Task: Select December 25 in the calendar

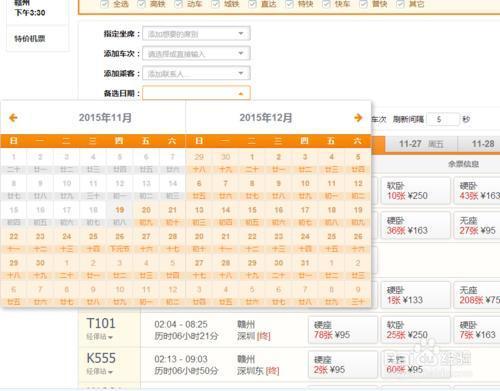Action: pyautogui.click(x=331, y=242)
